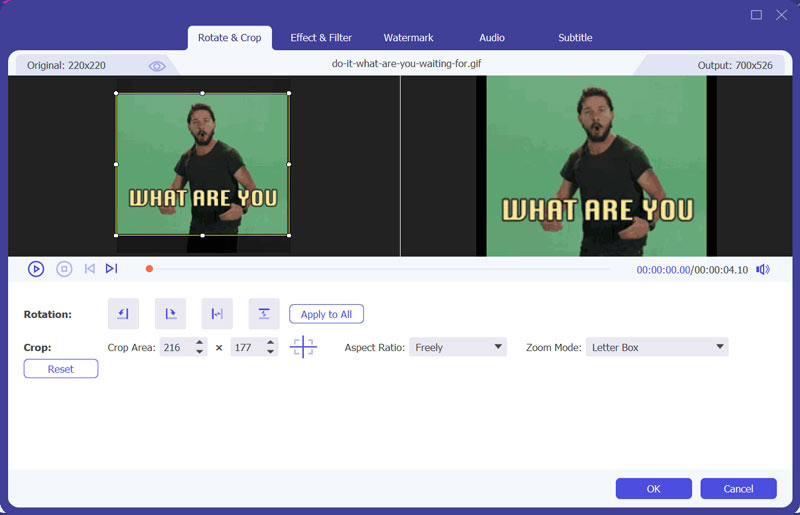Confirm changes with OK
Image resolution: width=800 pixels, height=515 pixels.
654,488
